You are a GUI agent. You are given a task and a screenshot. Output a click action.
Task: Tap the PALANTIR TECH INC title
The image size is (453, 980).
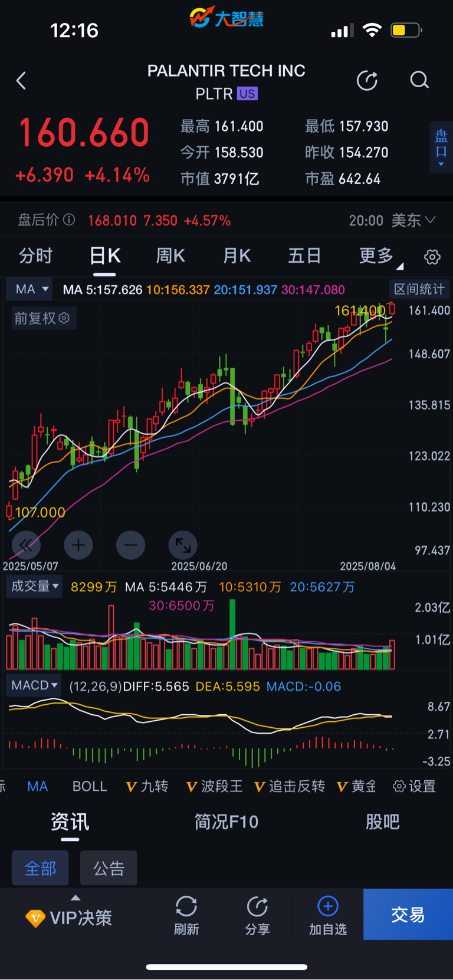coord(226,71)
